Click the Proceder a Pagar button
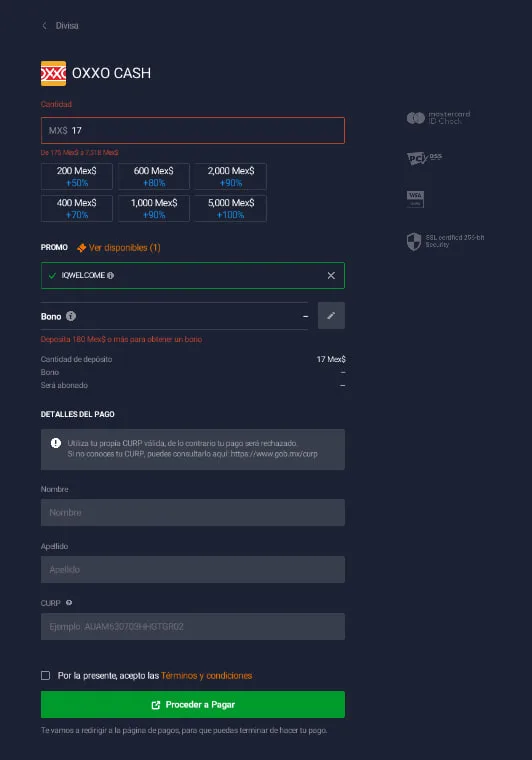The width and height of the screenshot is (532, 760). (193, 704)
